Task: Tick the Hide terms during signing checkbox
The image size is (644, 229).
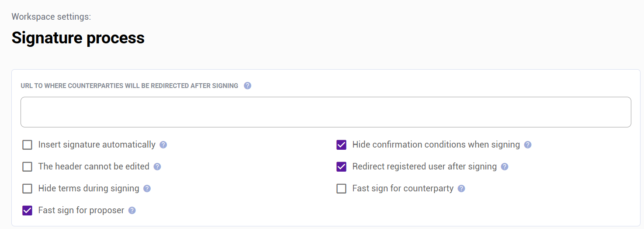Action: (x=28, y=189)
